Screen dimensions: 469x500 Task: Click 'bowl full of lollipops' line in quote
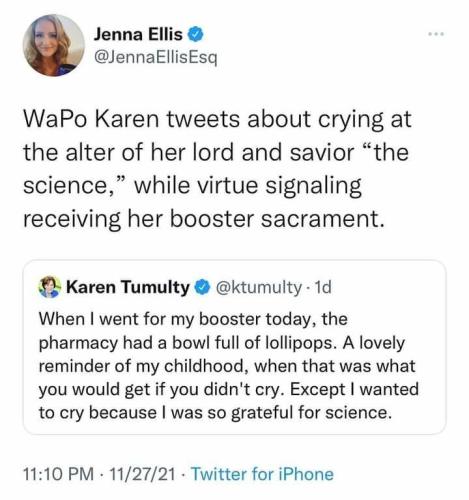click(222, 343)
